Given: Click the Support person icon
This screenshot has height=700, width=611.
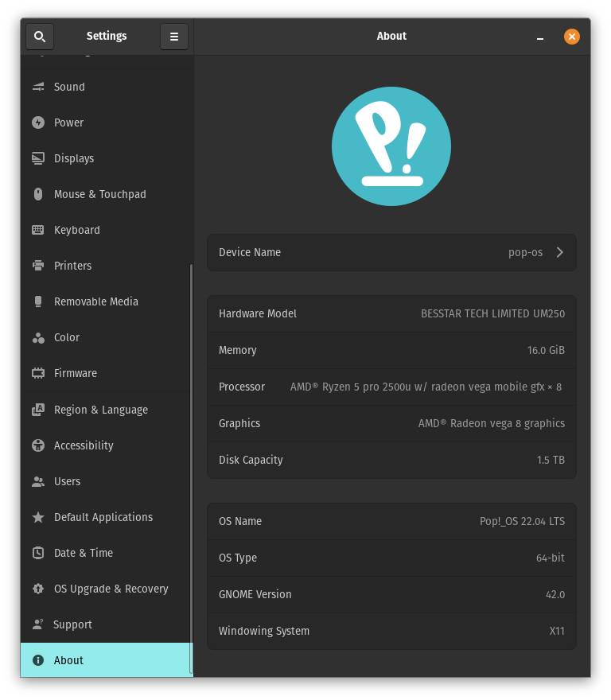Looking at the screenshot, I should tap(38, 624).
